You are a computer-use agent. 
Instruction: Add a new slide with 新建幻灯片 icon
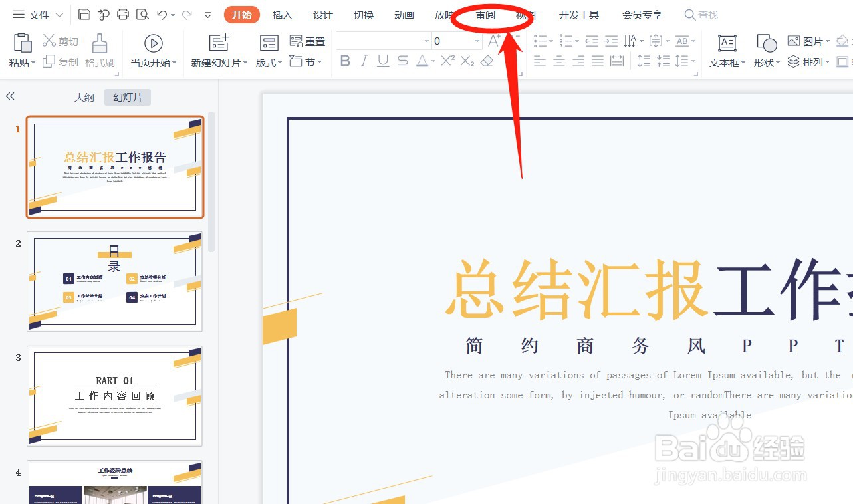(219, 43)
